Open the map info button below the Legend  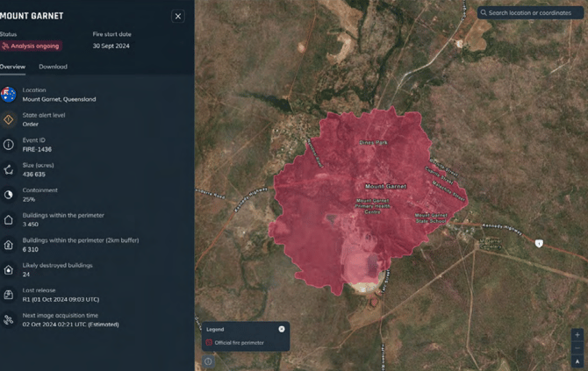(x=208, y=361)
